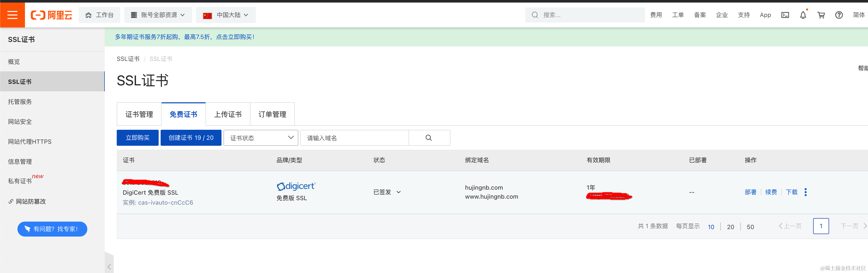Expand the 已签发 status chevron
The image size is (868, 273).
click(399, 192)
